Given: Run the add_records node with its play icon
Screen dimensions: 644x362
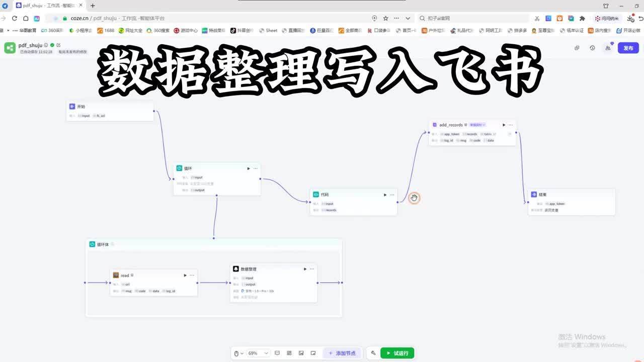Looking at the screenshot, I should pyautogui.click(x=504, y=125).
